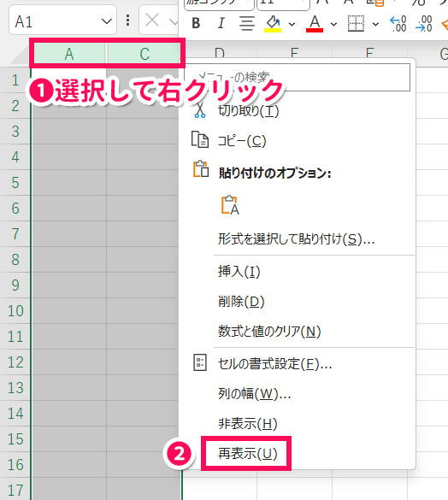The image size is (448, 500).
Task: Choose 数式と値のクリア(N)
Action: [x=269, y=332]
